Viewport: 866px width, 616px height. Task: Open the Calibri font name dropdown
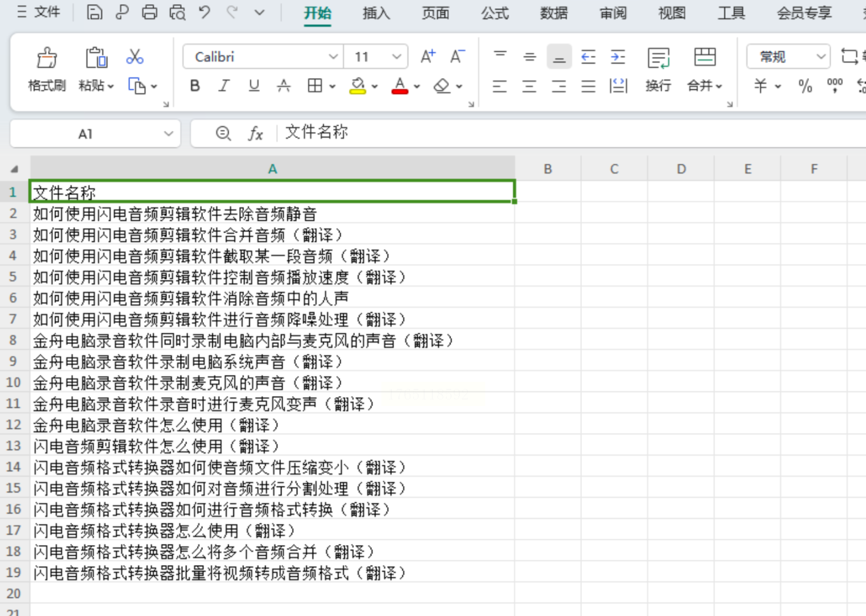coord(333,57)
